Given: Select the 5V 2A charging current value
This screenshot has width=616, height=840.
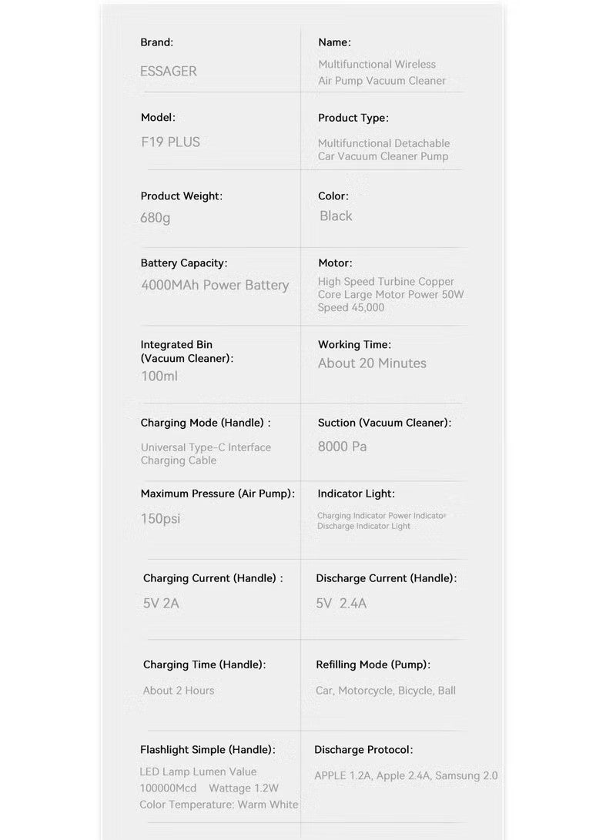Looking at the screenshot, I should (161, 603).
